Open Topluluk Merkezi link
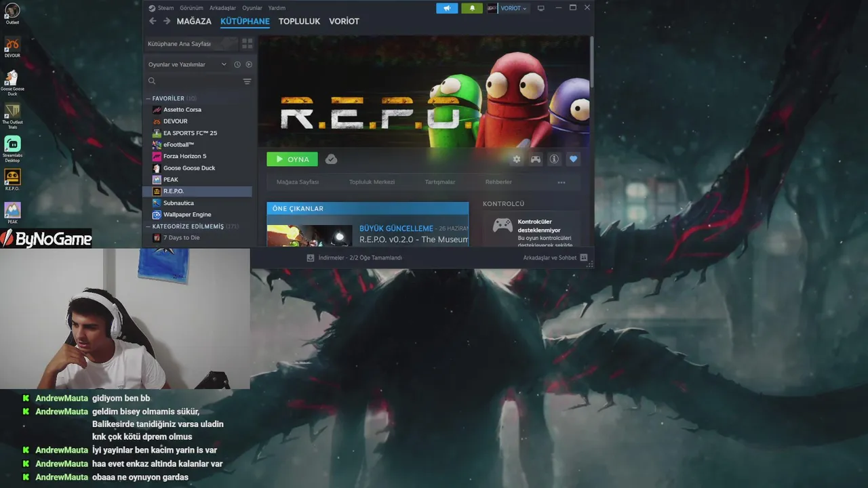This screenshot has width=868, height=488. tap(372, 182)
